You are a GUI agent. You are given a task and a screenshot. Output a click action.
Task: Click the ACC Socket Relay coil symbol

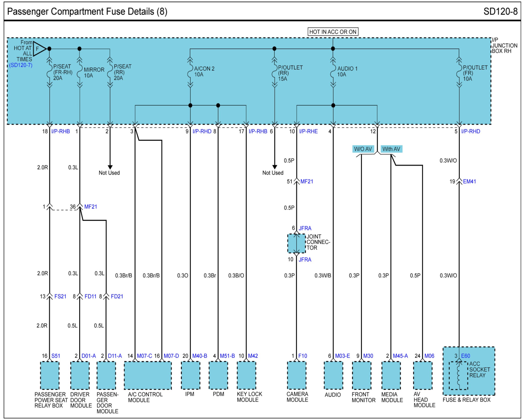(x=458, y=376)
